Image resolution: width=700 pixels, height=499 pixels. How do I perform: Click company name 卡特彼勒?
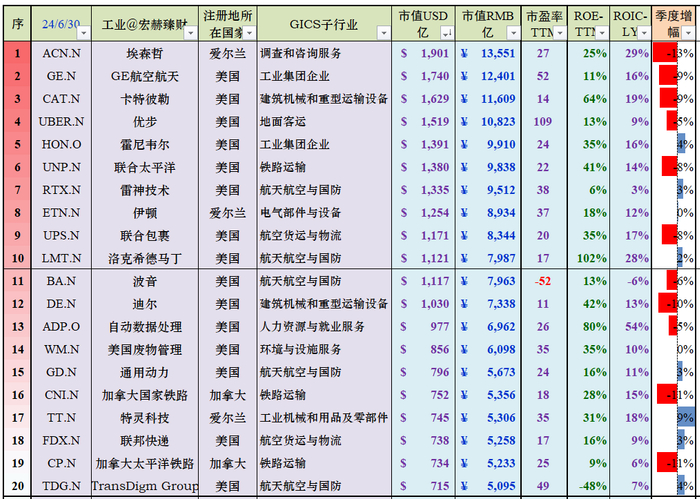145,99
